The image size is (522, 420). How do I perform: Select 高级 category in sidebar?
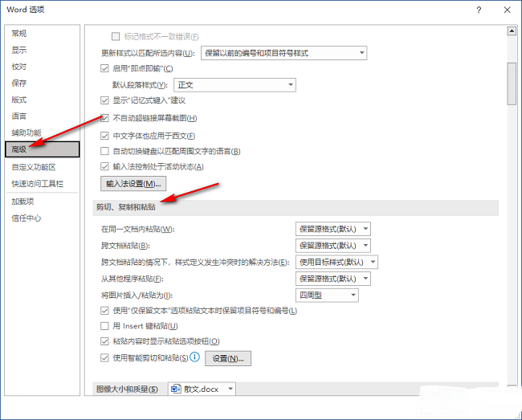tap(40, 149)
